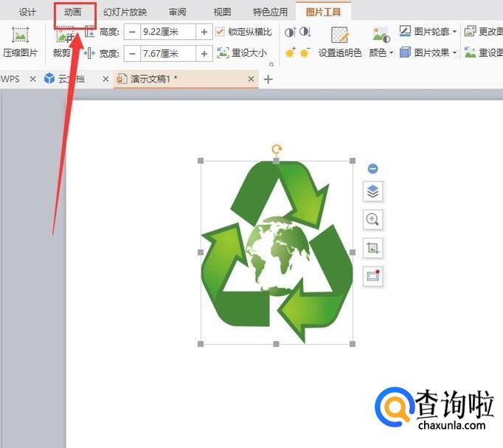Screen dimensions: 503x448
Task: Switch to View (视图) tab
Action: (x=222, y=13)
